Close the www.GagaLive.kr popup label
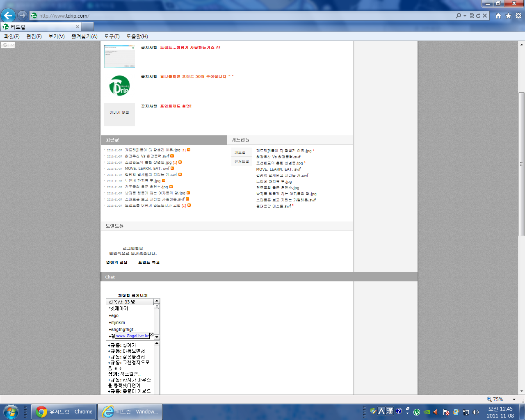 coord(151,335)
